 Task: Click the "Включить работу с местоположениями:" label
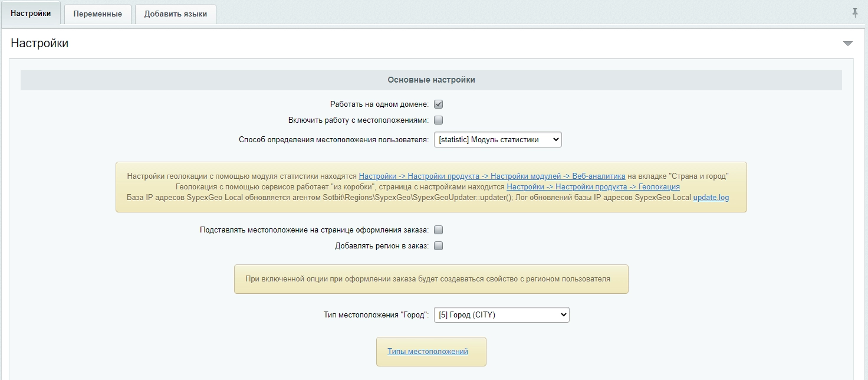pos(359,120)
